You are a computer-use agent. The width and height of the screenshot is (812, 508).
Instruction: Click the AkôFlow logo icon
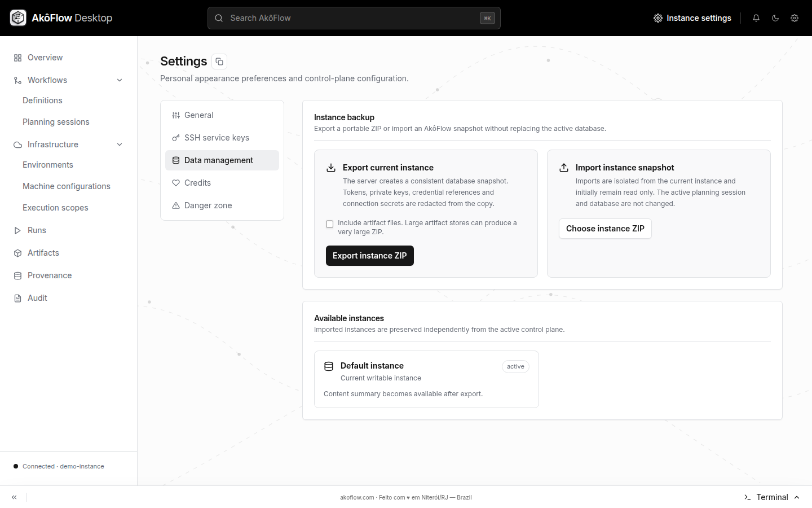point(18,18)
